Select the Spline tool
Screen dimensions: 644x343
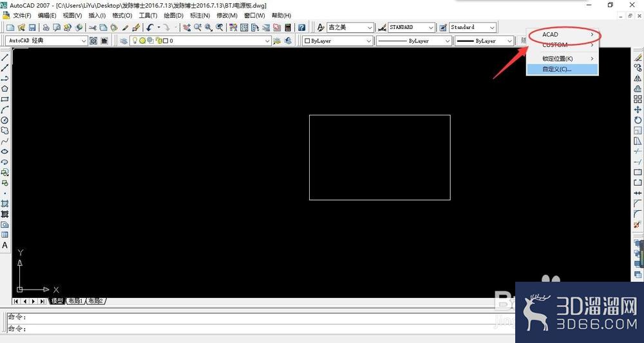pos(5,141)
